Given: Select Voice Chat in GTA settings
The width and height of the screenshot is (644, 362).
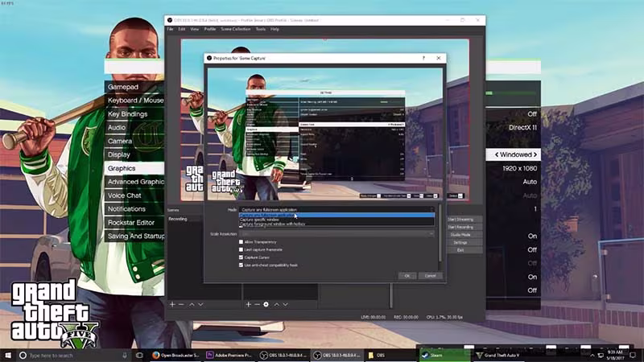Looking at the screenshot, I should pyautogui.click(x=134, y=195).
